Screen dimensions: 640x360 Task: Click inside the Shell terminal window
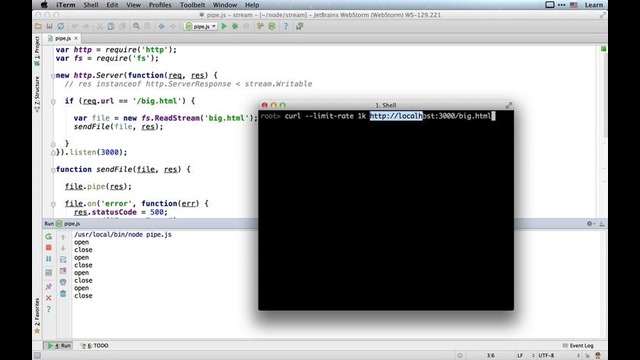(x=386, y=210)
